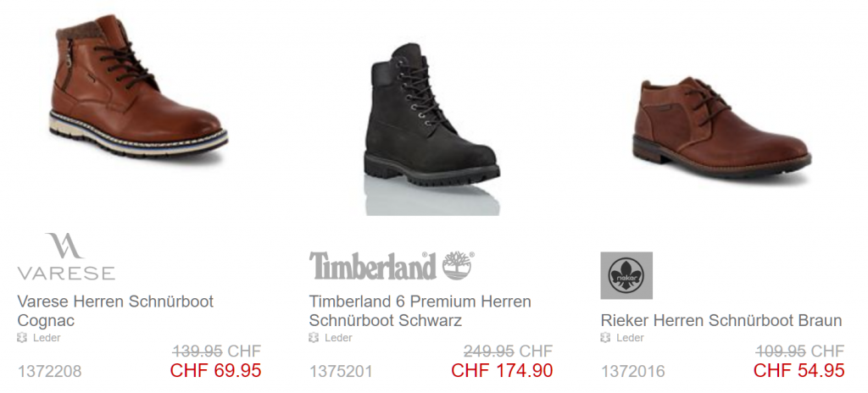Open Timberland 6 Premium Herren Schnürboot title
The image size is (868, 393).
[420, 311]
